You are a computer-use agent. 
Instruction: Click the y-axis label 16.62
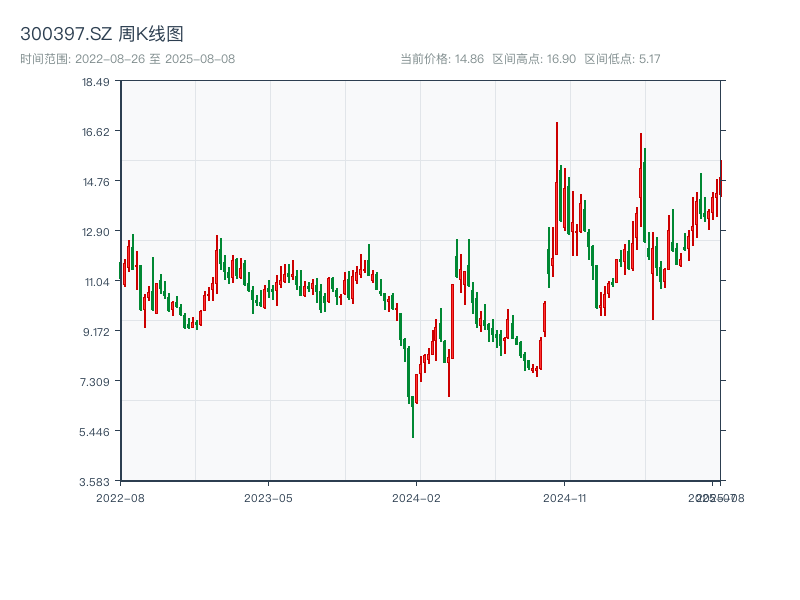(96, 132)
